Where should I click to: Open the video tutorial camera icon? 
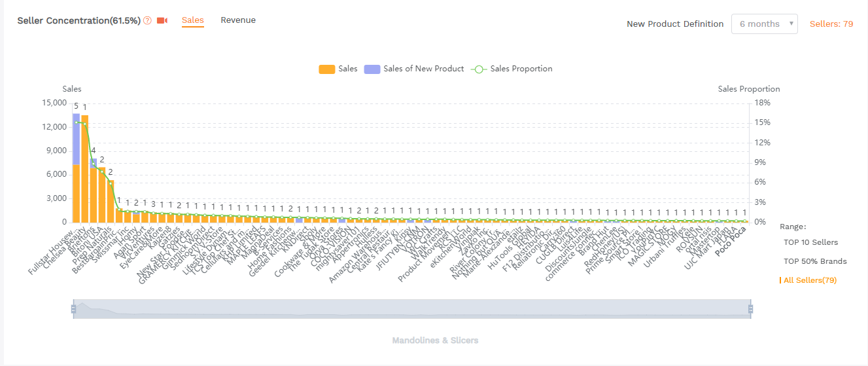(x=162, y=21)
